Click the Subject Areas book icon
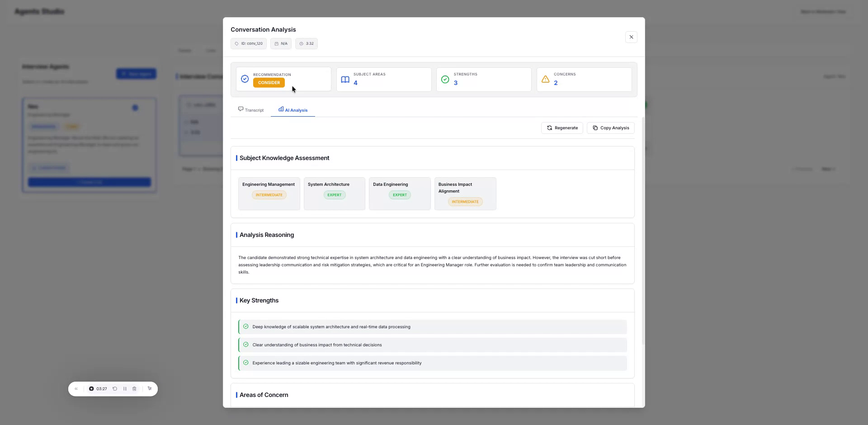The image size is (868, 425). [345, 80]
